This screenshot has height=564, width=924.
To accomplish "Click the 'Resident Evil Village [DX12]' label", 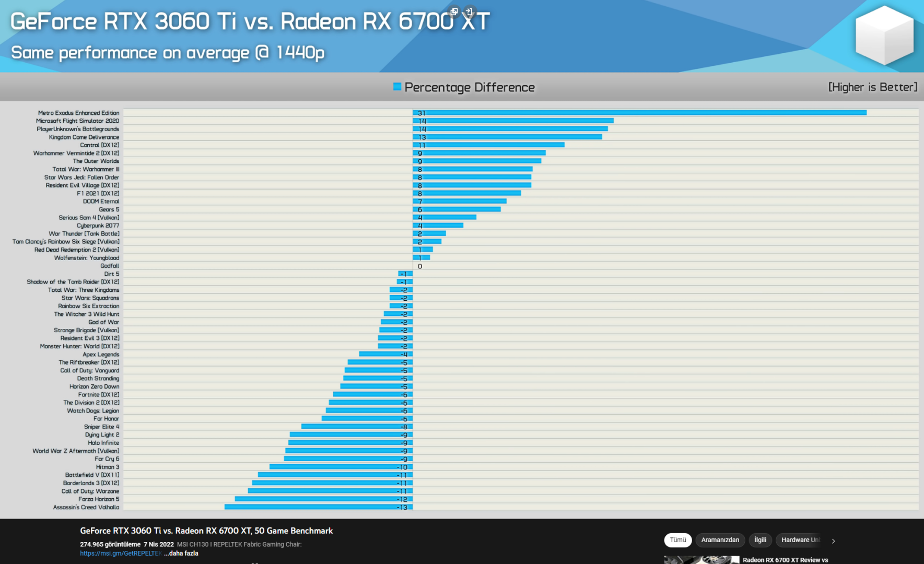I will (x=83, y=185).
